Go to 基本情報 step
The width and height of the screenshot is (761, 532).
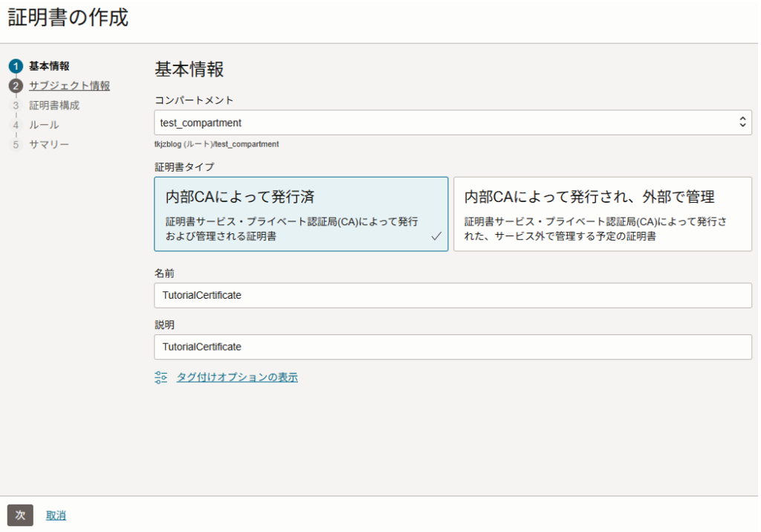pos(49,66)
